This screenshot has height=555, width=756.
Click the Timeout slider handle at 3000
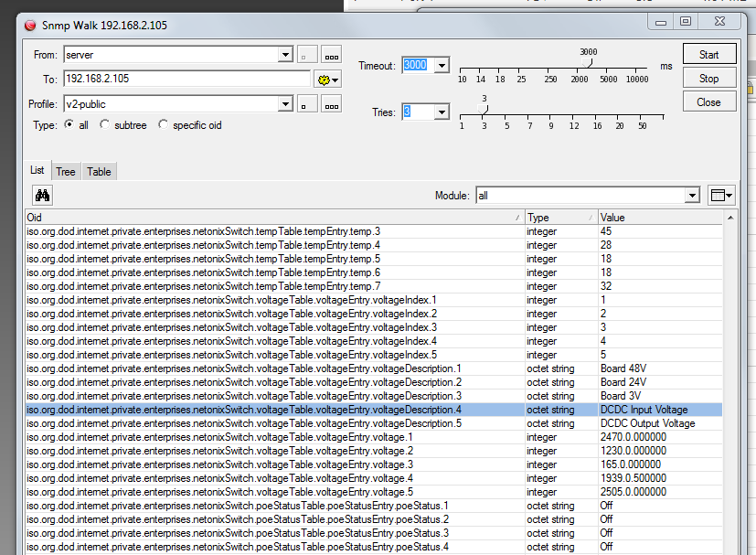[x=590, y=63]
